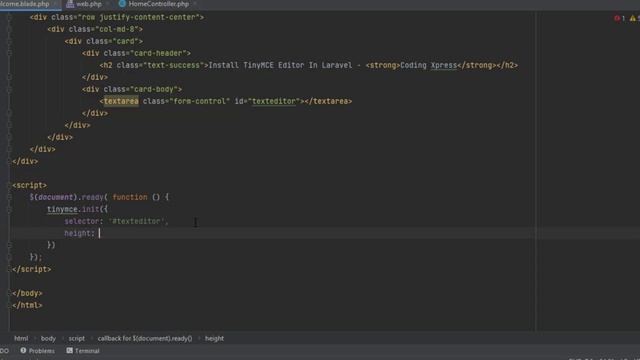
Task: Close the HomeController.php tab
Action: pos(195,4)
